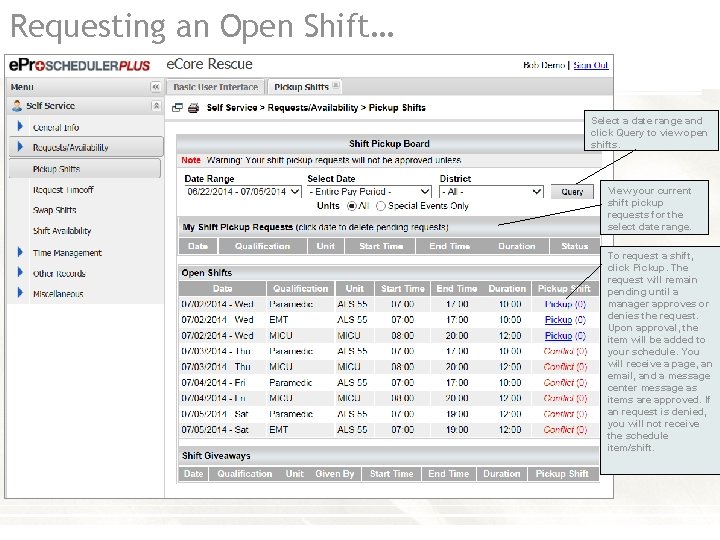Click the Requests/Availability menu label
The height and width of the screenshot is (540, 720).
click(x=70, y=148)
